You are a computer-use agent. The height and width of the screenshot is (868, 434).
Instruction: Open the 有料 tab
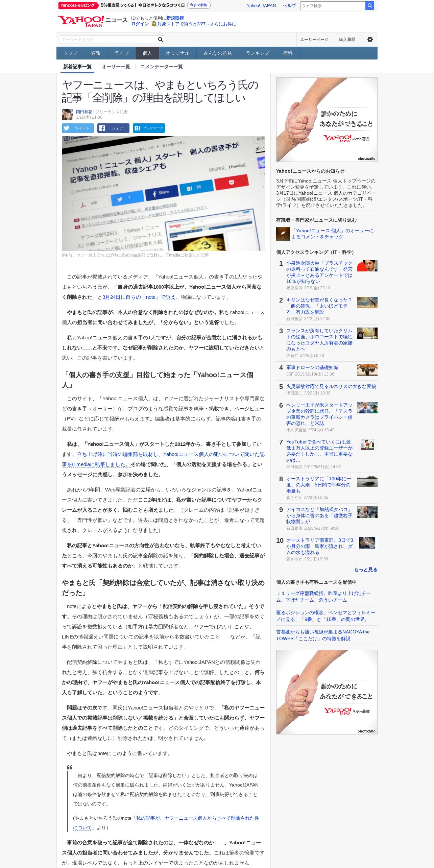pyautogui.click(x=288, y=53)
